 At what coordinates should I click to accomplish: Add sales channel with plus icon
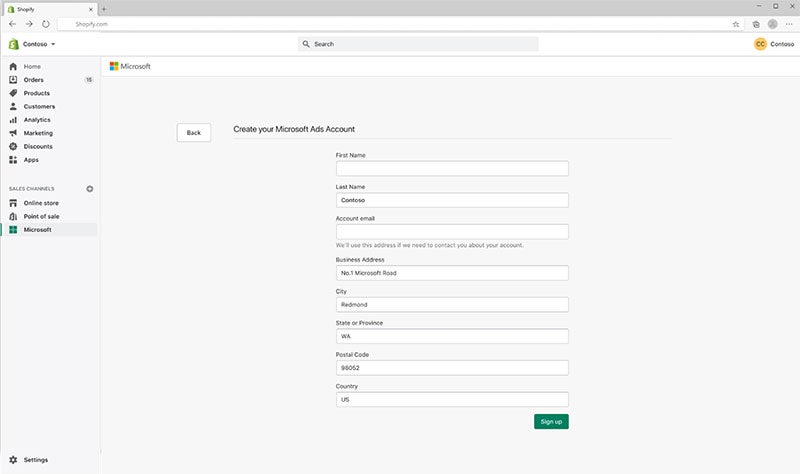(x=90, y=189)
